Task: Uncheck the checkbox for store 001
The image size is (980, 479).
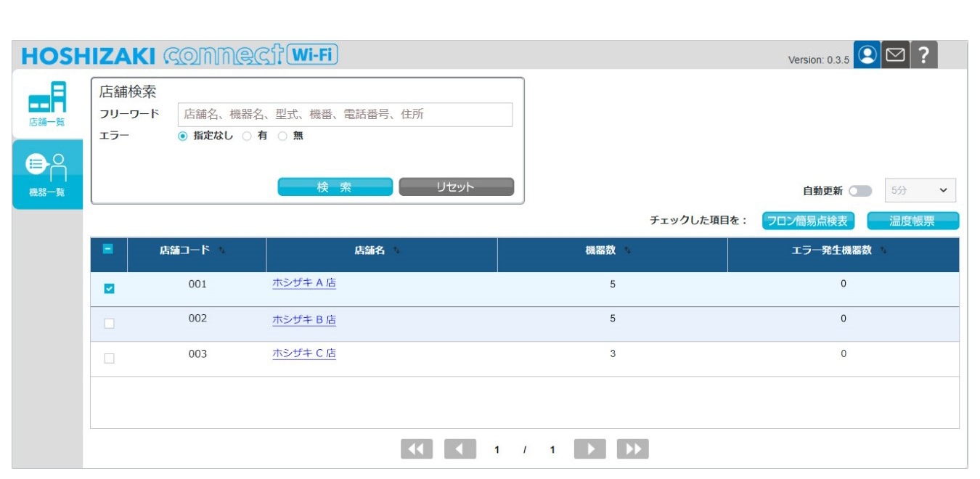Action: click(x=109, y=289)
